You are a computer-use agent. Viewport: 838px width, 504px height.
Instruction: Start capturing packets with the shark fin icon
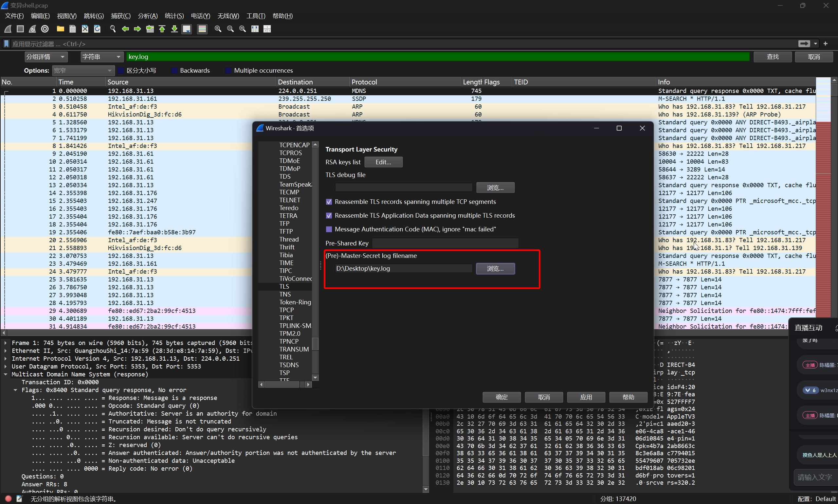[8, 29]
